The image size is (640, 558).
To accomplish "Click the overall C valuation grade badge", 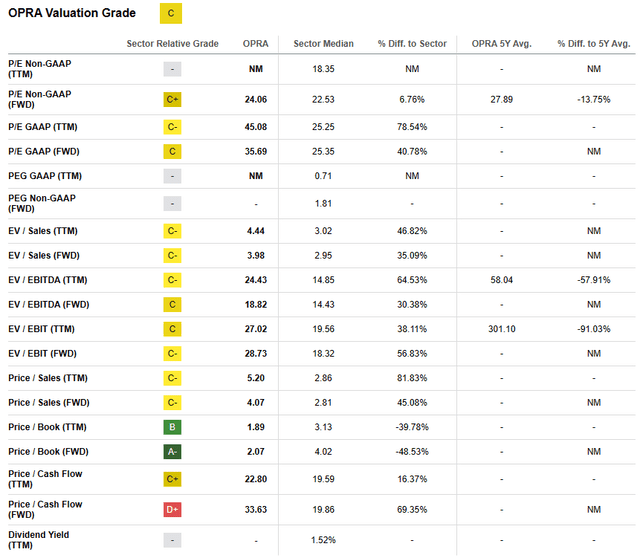I will pos(171,13).
